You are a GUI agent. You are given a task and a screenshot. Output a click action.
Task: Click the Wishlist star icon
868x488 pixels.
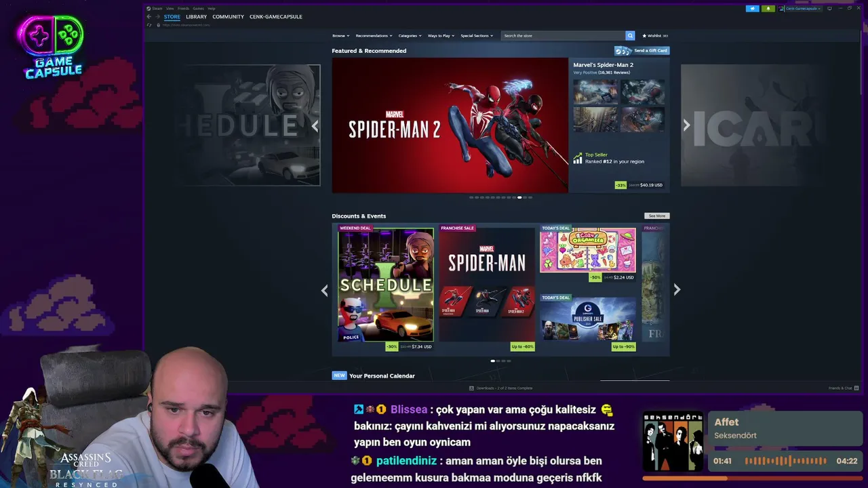644,36
